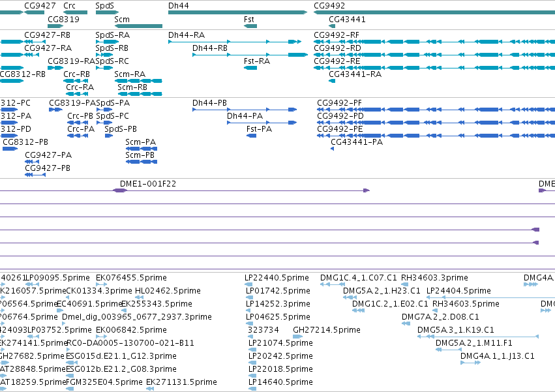
Task: Select protein Scm-PA
Action: click(142, 149)
